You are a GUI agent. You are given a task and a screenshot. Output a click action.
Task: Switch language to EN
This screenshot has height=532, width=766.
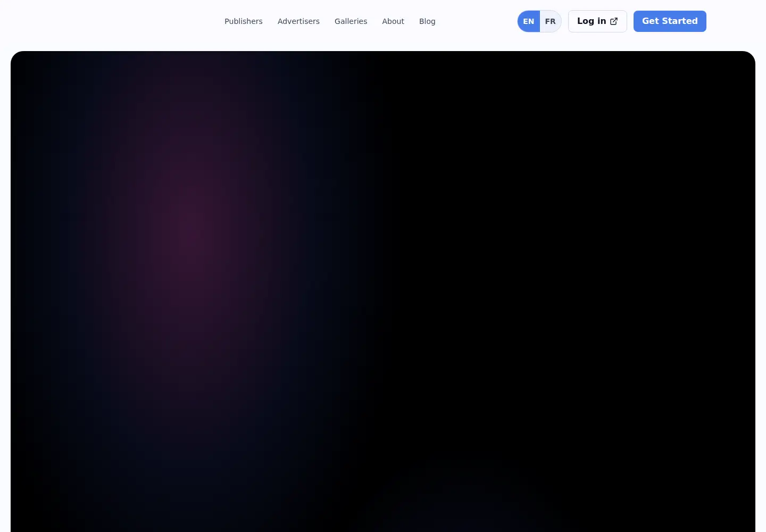[529, 21]
